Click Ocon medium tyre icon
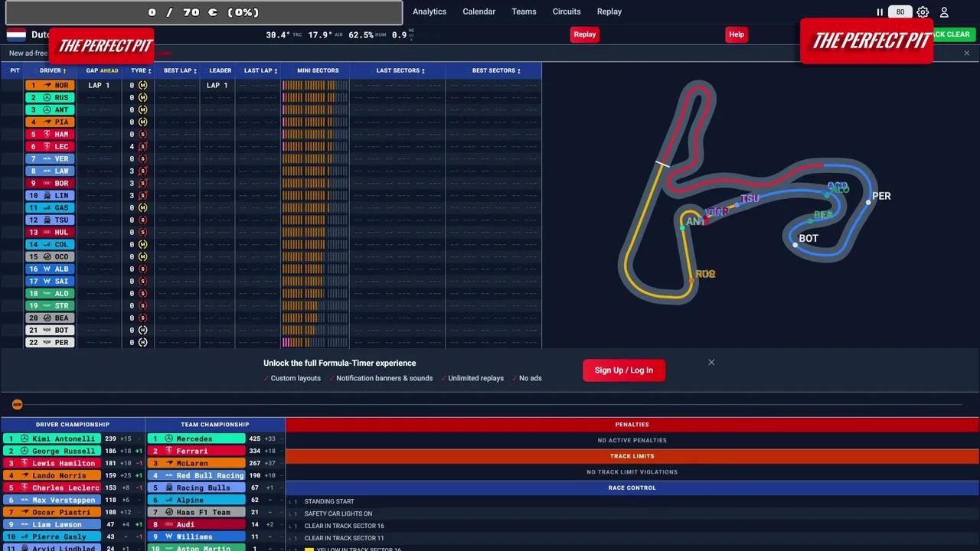Screen dimensions: 980x551 point(142,257)
